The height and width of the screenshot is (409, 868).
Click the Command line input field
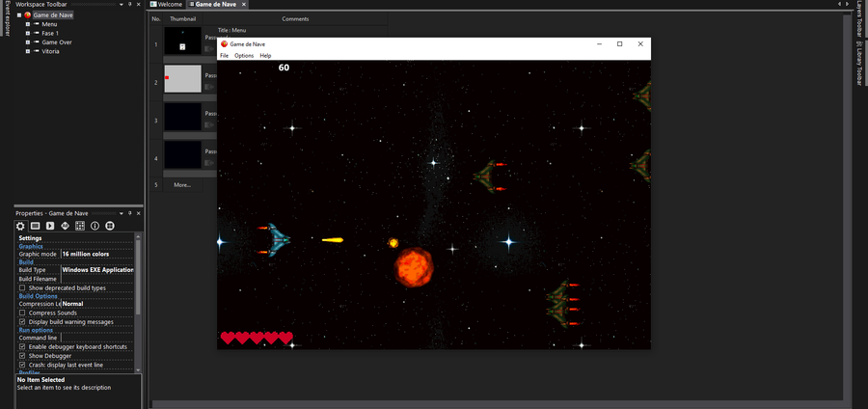click(x=96, y=338)
